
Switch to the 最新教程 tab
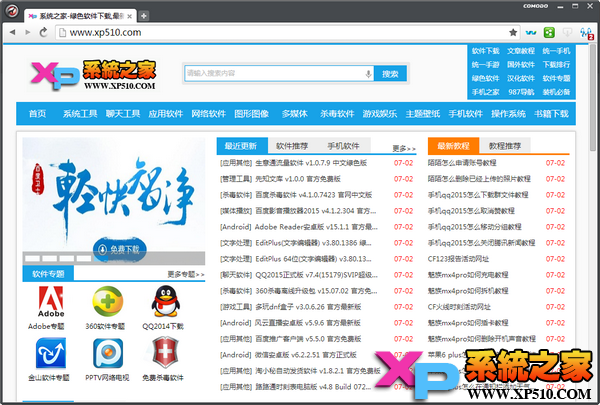pos(453,146)
